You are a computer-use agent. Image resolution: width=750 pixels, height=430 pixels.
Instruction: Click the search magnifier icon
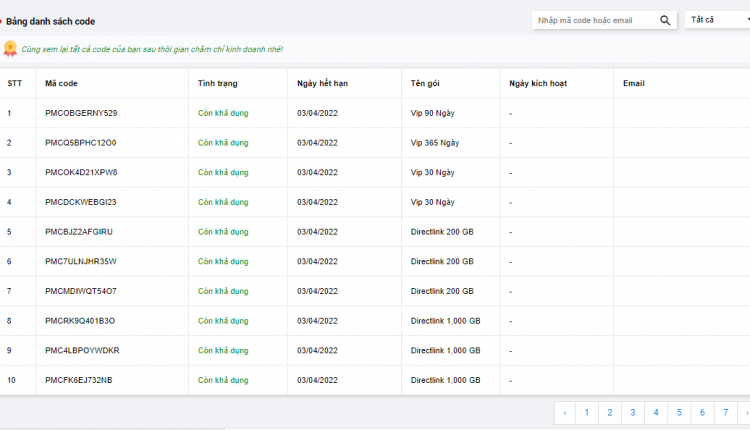[665, 20]
